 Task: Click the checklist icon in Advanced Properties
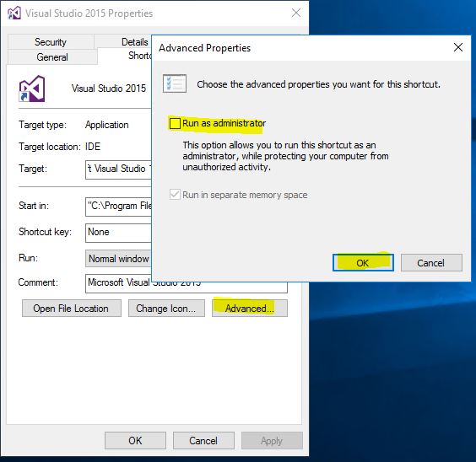175,83
